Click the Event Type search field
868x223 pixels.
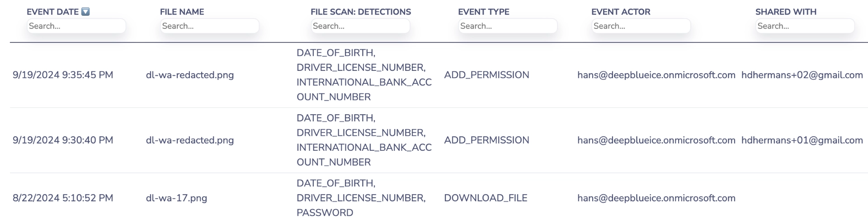[x=507, y=26]
